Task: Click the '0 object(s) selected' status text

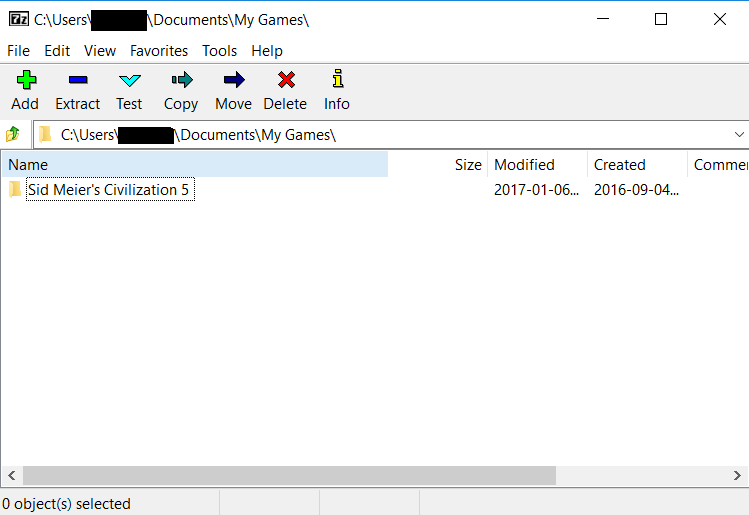Action: 66,504
